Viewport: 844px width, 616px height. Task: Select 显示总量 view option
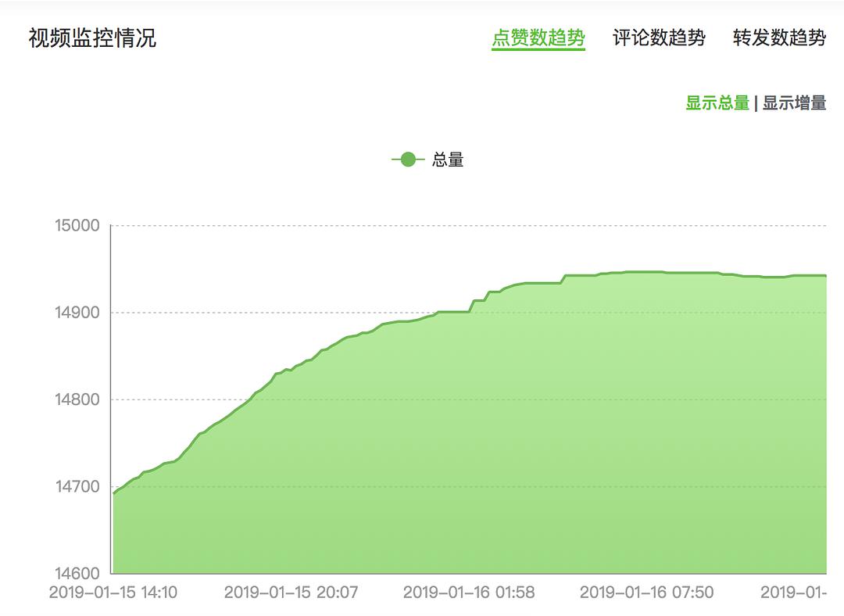(x=717, y=103)
